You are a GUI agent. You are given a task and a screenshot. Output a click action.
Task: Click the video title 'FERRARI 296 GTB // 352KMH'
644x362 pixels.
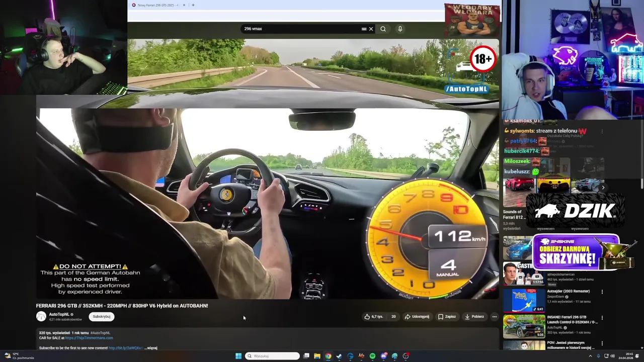(x=122, y=306)
